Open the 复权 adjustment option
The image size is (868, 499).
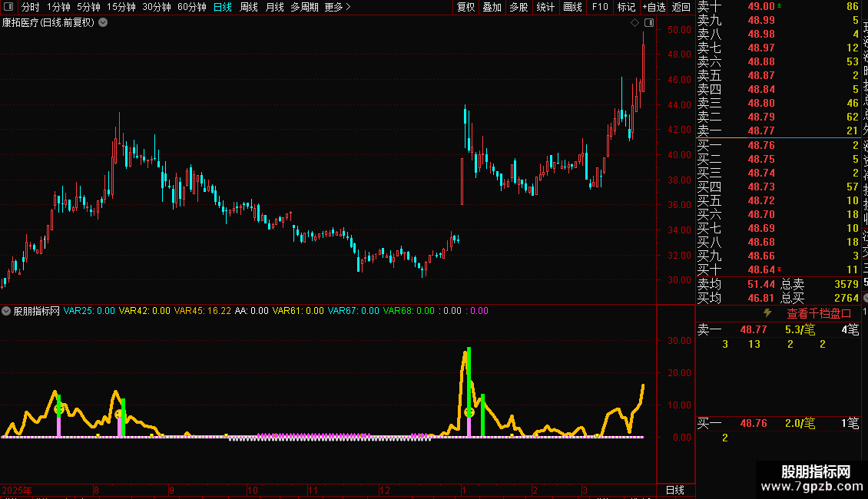pos(466,7)
